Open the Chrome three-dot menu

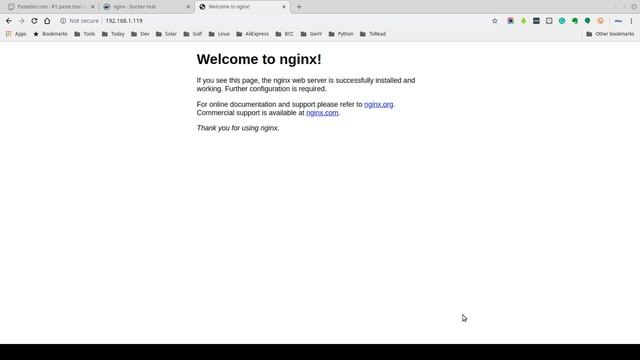(x=631, y=21)
